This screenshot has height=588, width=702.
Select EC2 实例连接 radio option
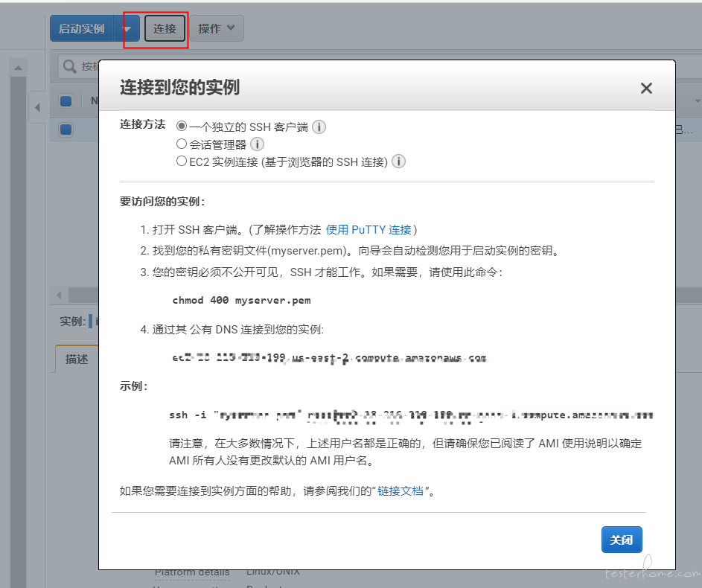coord(182,161)
